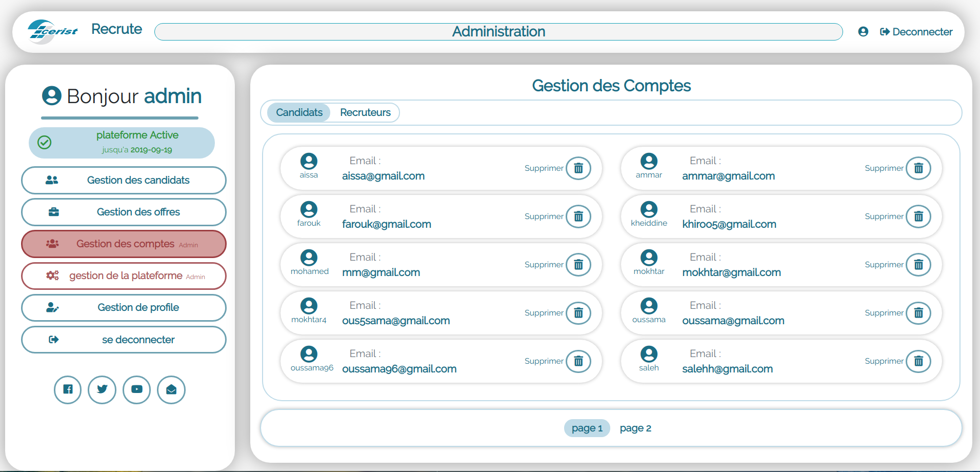Click the oussama96 user avatar
The width and height of the screenshot is (980, 472).
(309, 354)
